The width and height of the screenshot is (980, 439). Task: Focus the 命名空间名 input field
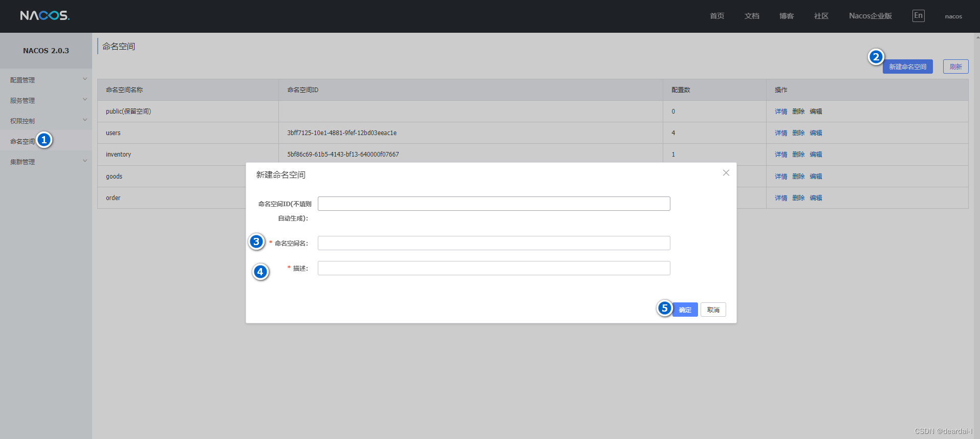click(x=494, y=243)
